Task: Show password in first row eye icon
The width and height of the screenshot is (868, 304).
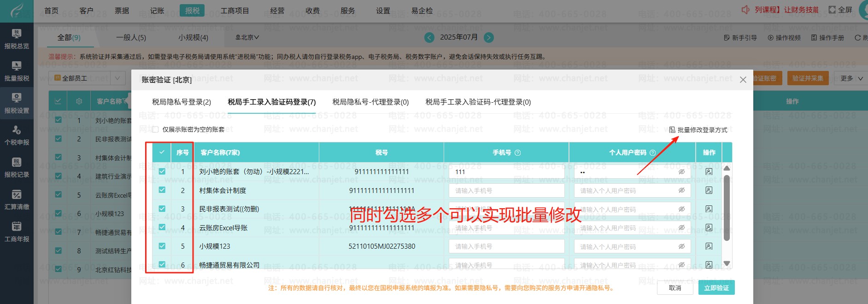Action: coord(681,172)
